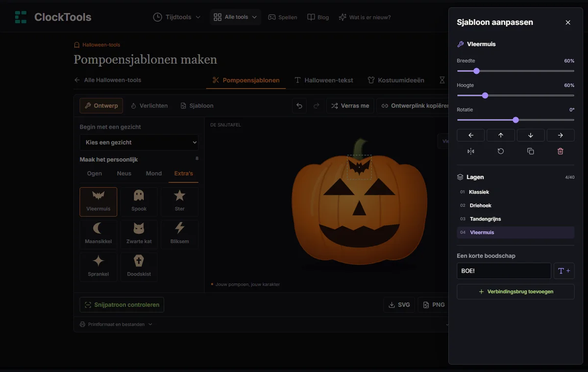The height and width of the screenshot is (372, 588).
Task: Open the Kostuumideeën tab
Action: (396, 80)
